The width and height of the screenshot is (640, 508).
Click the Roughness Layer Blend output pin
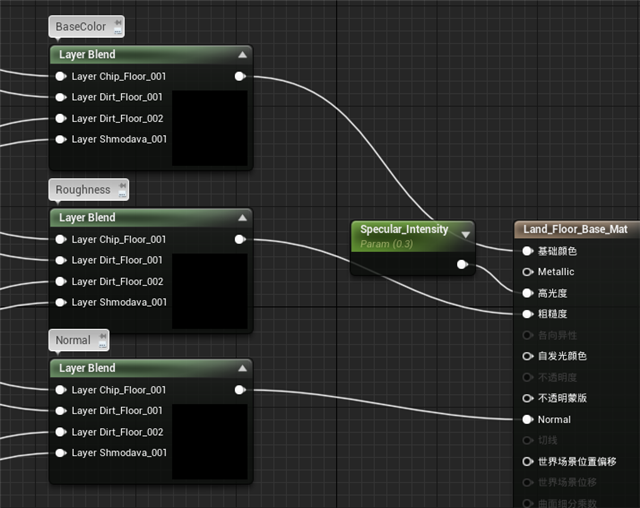(x=240, y=239)
